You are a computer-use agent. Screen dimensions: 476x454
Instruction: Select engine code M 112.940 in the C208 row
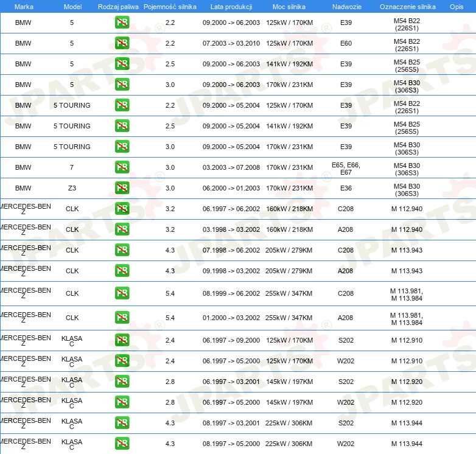tap(407, 209)
